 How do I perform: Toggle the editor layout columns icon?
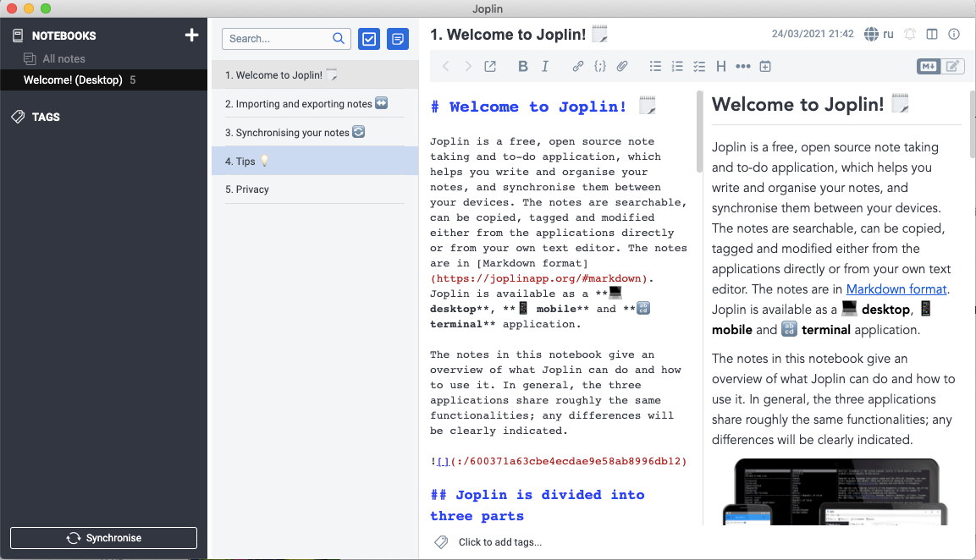932,34
